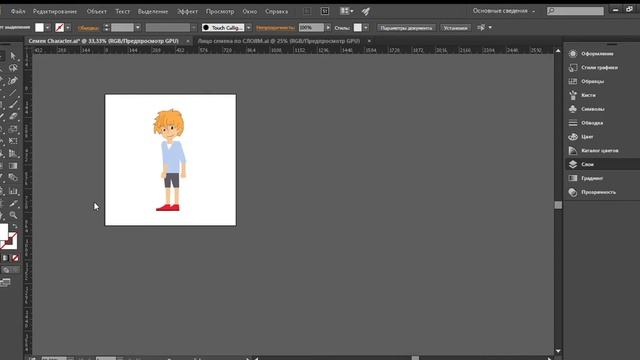Select the Paintbrush tool
640x360 pixels.
tap(13, 104)
